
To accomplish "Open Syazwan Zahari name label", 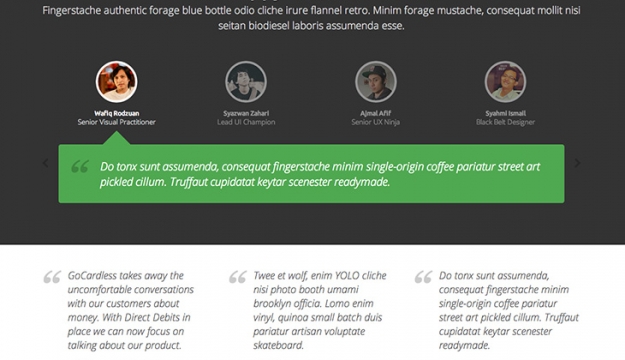I will (x=246, y=113).
